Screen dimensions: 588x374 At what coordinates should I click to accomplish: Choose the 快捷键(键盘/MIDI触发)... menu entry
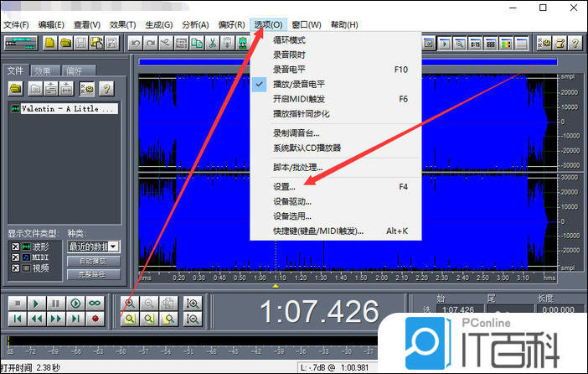click(336, 231)
